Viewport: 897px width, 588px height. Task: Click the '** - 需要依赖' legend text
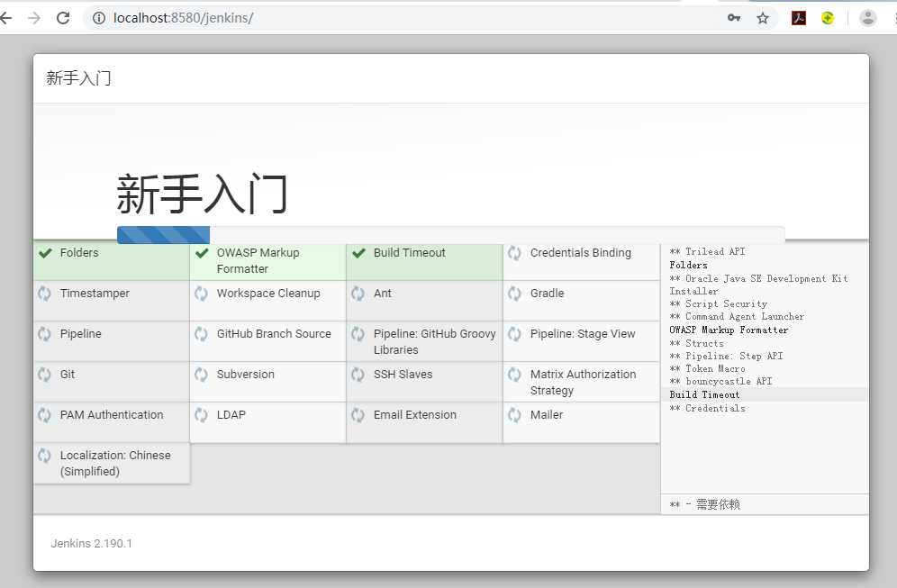coord(705,504)
